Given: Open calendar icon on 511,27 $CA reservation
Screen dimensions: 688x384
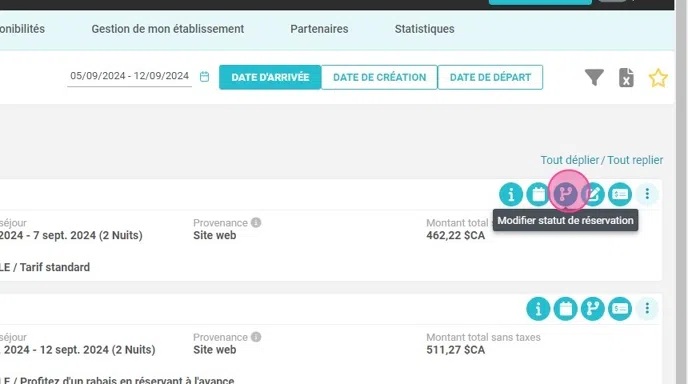Looking at the screenshot, I should coord(566,309).
